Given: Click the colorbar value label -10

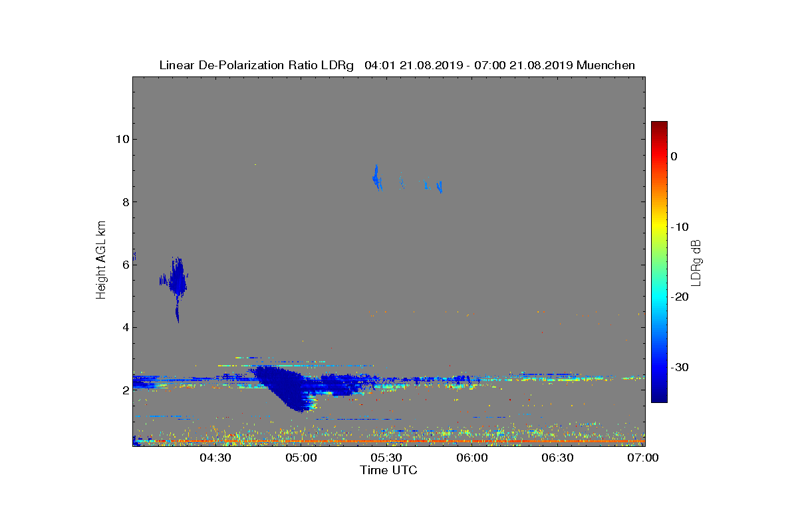Looking at the screenshot, I should 680,227.
